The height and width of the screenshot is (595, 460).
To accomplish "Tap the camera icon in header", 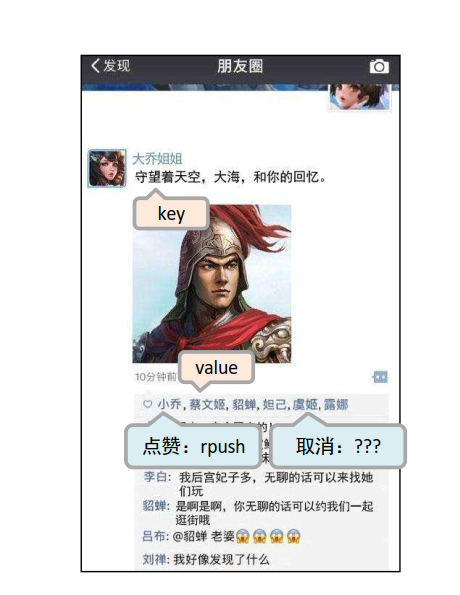I will pyautogui.click(x=379, y=67).
